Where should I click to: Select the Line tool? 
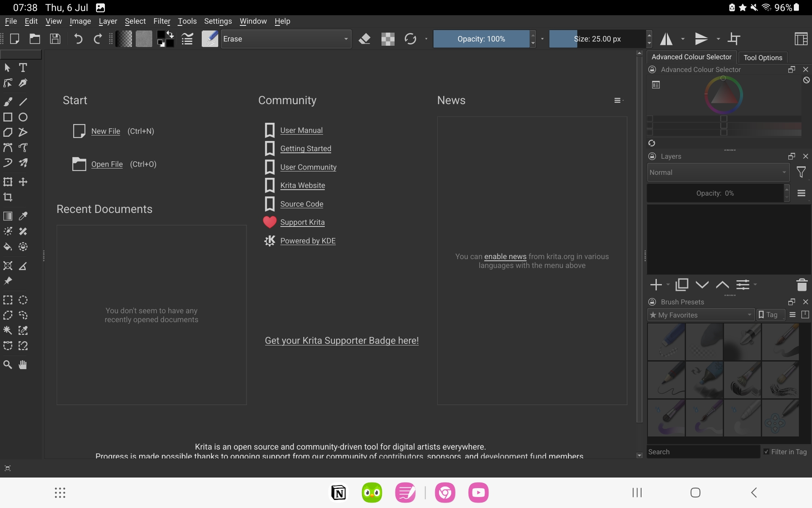[x=23, y=102]
